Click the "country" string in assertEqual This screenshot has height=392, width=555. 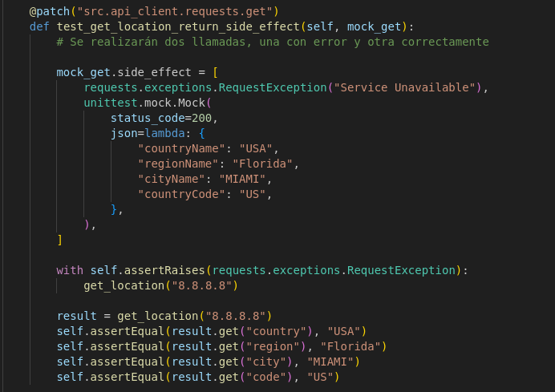(x=278, y=330)
